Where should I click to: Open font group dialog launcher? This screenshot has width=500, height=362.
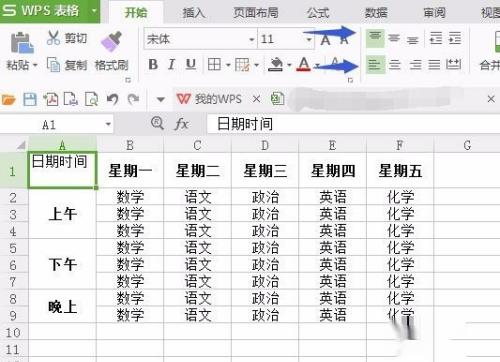click(350, 80)
